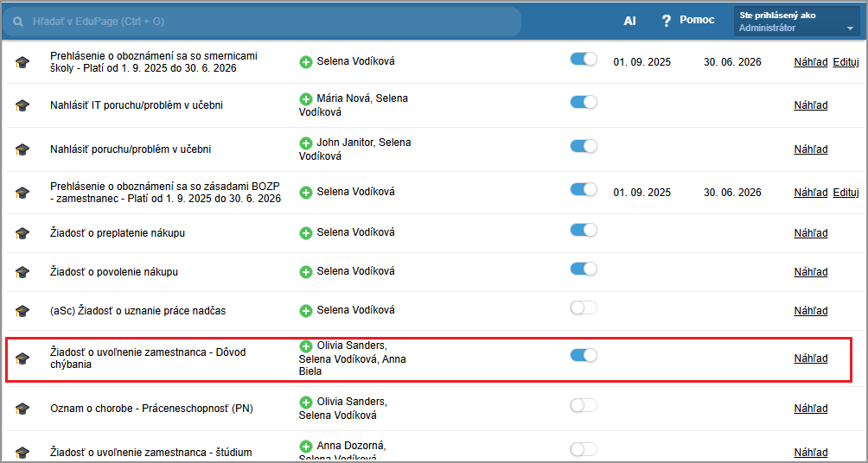
Task: Click green plus icon beside Anna Dozorná
Action: pyautogui.click(x=306, y=447)
